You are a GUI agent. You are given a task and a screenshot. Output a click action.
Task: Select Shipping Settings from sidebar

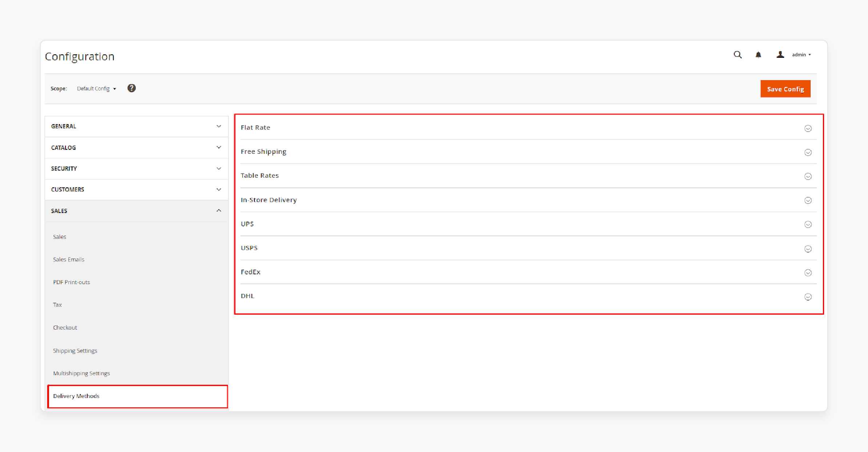point(75,350)
